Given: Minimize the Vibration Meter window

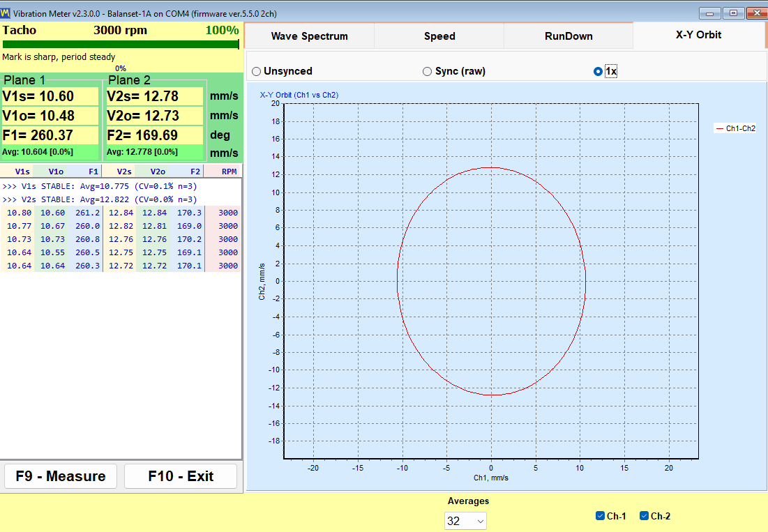Looking at the screenshot, I should coord(709,13).
